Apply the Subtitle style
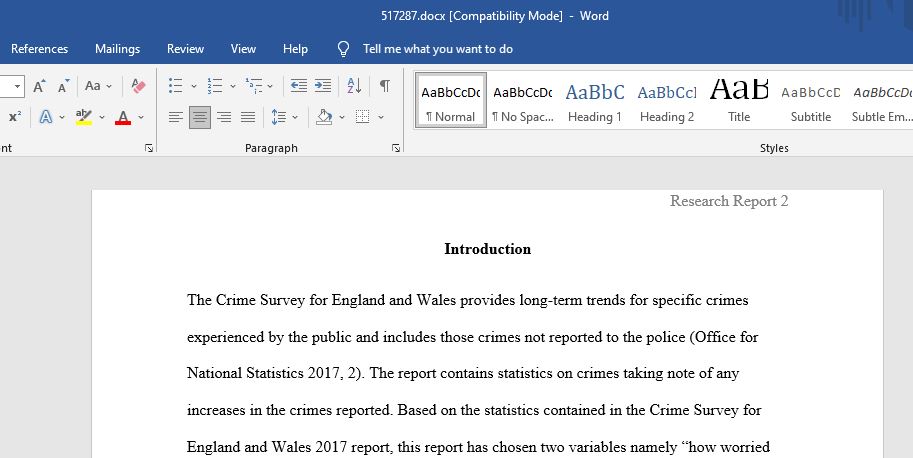 pyautogui.click(x=811, y=100)
